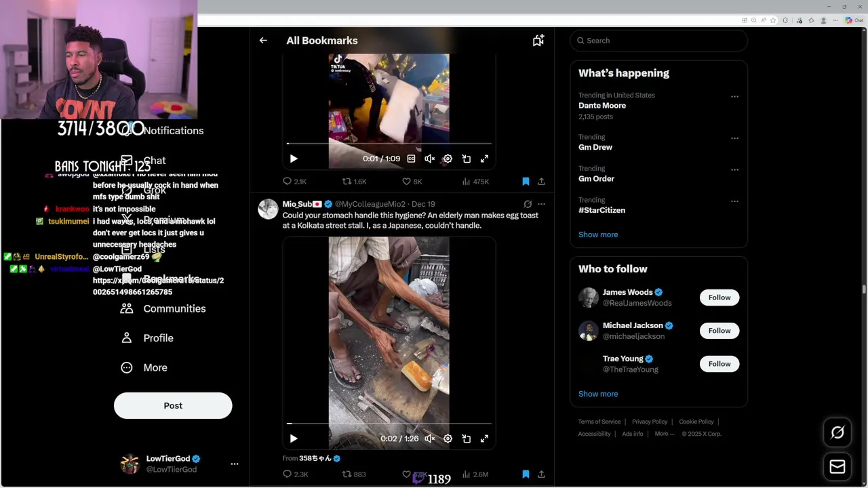The width and height of the screenshot is (868, 488).
Task: Open Mio_Sub profile avatar
Action: 269,209
